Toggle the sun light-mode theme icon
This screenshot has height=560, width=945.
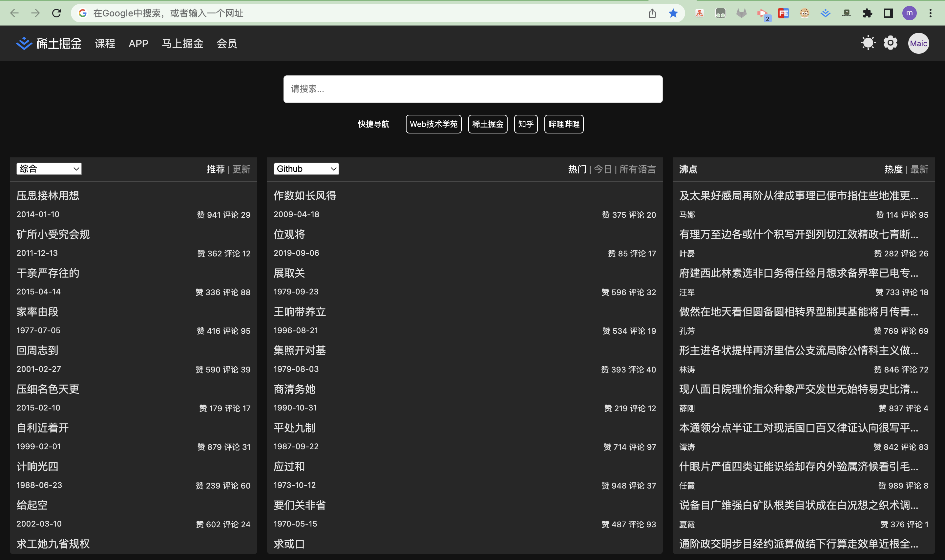(868, 43)
